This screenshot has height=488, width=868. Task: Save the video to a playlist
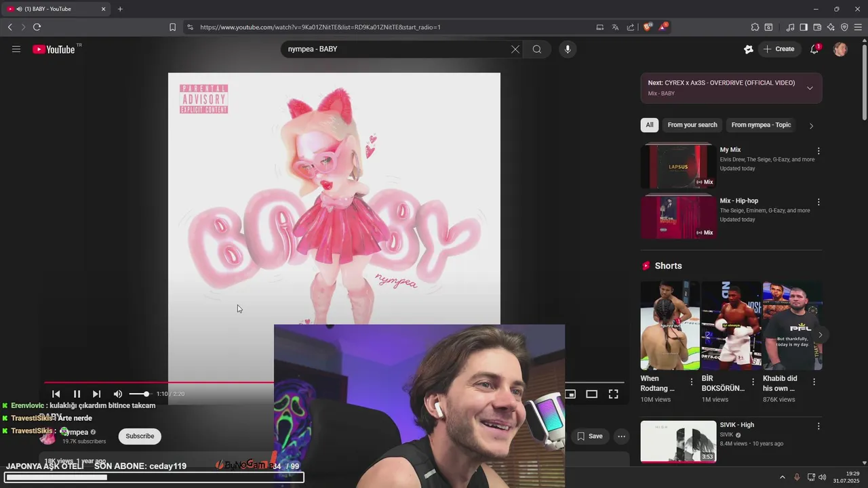coord(589,436)
